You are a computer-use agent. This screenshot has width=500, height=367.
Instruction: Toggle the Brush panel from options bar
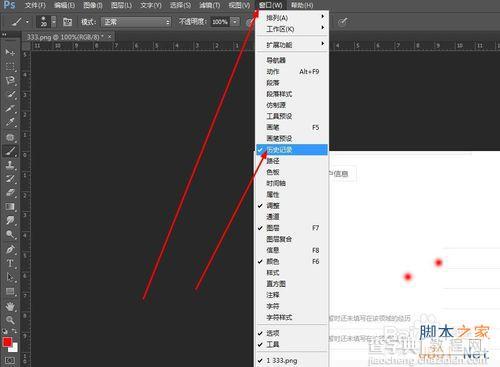[67, 22]
